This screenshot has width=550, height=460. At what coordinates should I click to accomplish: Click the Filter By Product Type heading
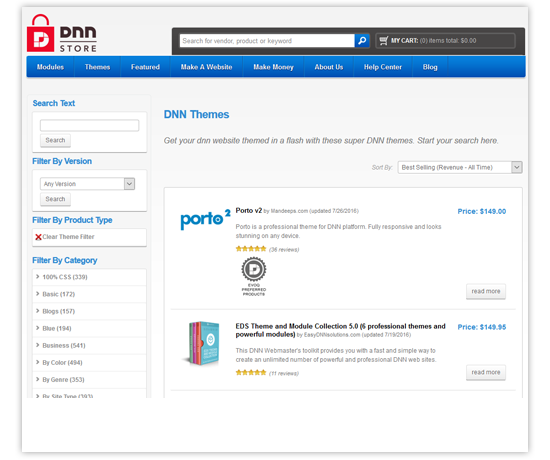coord(72,220)
